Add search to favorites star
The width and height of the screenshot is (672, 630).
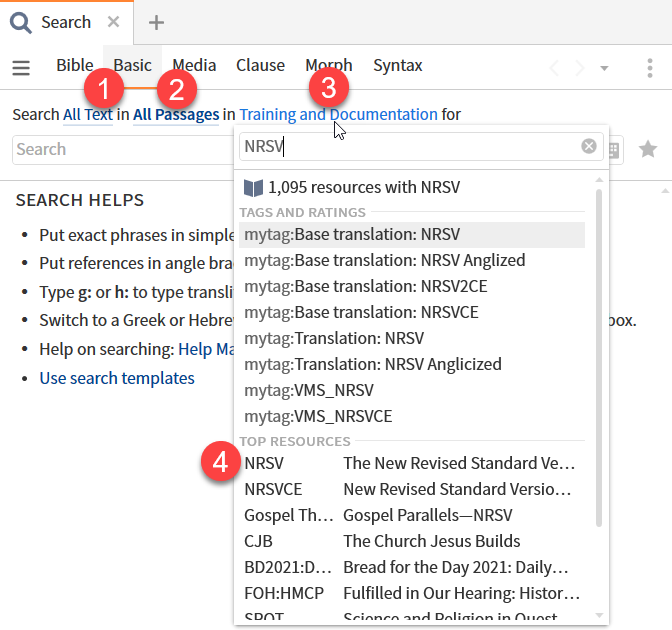coord(648,149)
